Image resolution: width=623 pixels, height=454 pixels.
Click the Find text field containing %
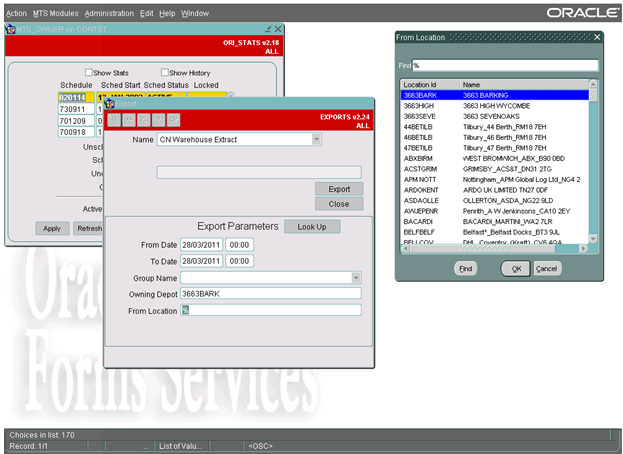pyautogui.click(x=505, y=66)
